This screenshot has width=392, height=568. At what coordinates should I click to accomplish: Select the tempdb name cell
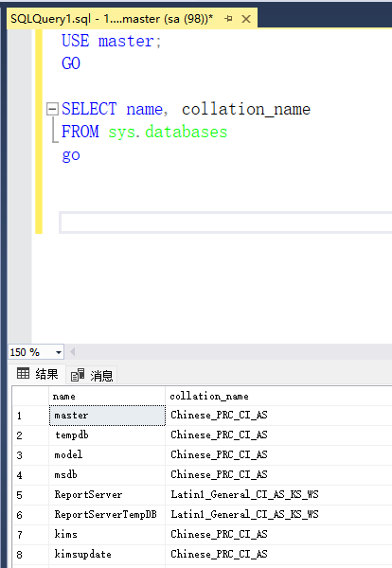(x=107, y=435)
